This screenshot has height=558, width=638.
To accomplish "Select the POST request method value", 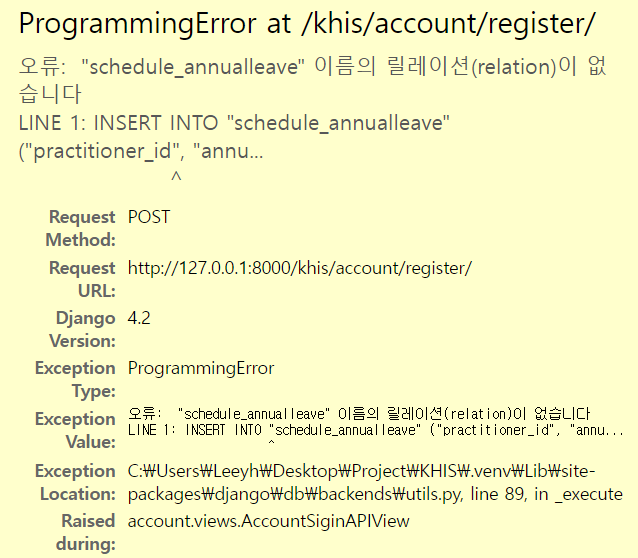I will 149,217.
